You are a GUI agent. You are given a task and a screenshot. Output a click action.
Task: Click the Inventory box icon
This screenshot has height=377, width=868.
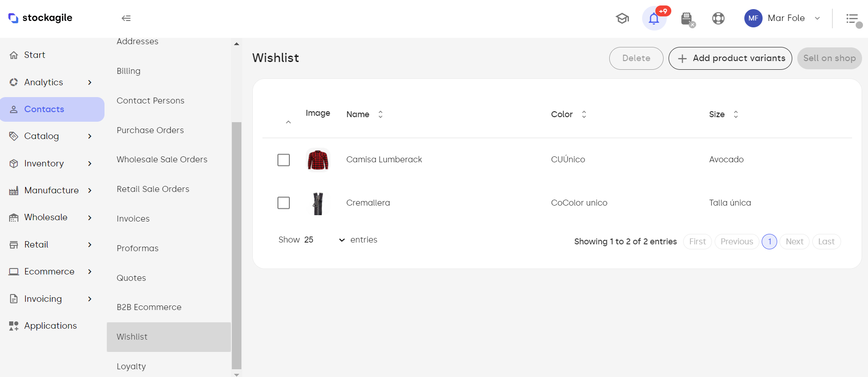click(14, 163)
